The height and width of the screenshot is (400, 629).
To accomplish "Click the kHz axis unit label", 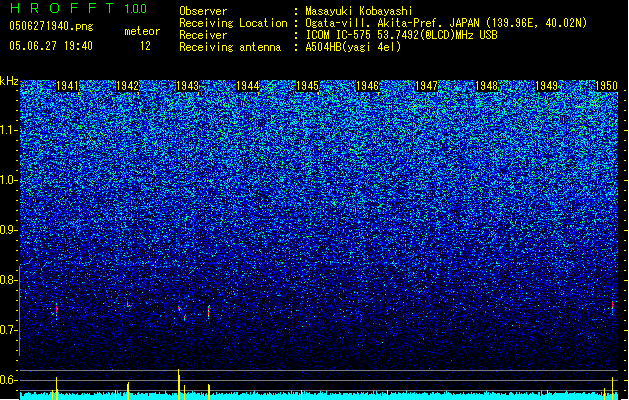I will (9, 81).
